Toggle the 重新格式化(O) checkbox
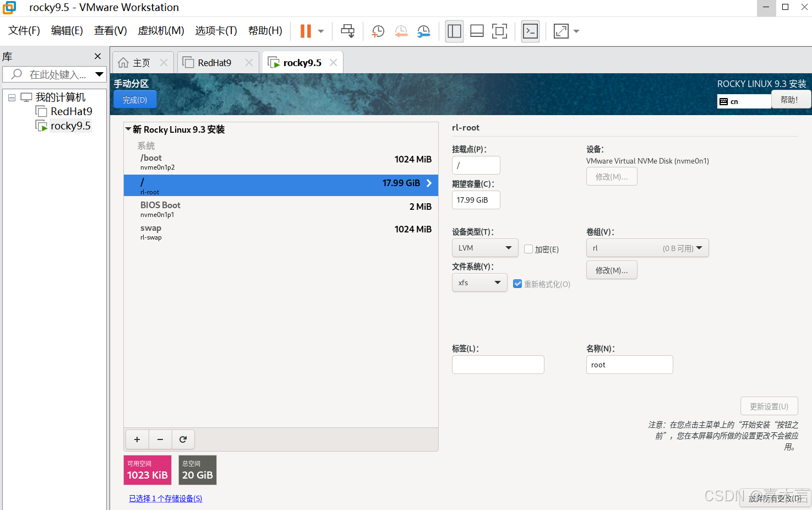The image size is (812, 510). coord(517,284)
